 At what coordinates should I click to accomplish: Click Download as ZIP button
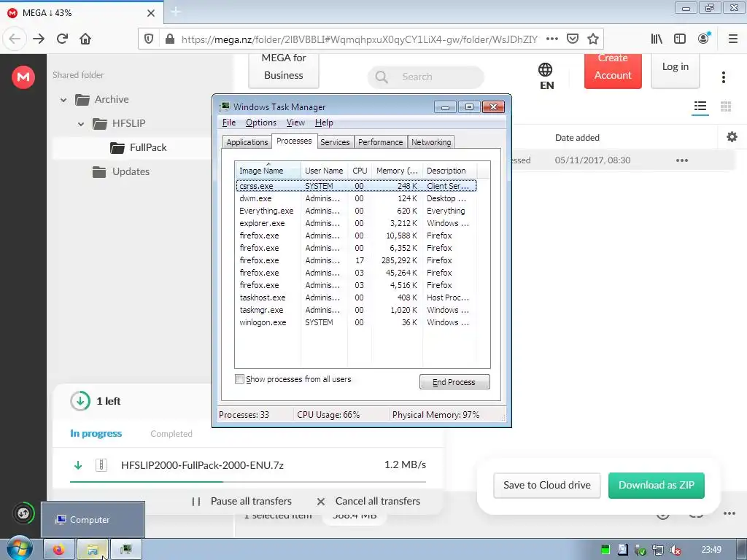point(656,485)
